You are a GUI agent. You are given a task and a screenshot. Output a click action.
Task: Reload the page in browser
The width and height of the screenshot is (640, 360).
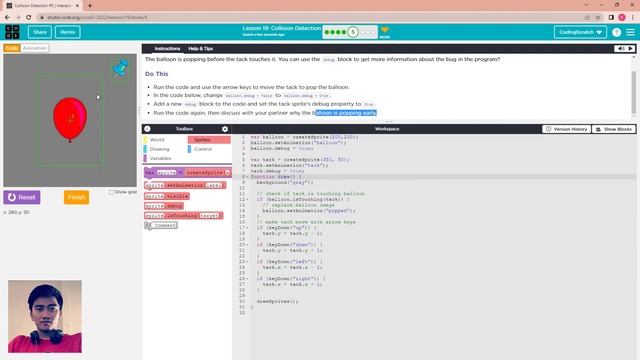pyautogui.click(x=29, y=17)
